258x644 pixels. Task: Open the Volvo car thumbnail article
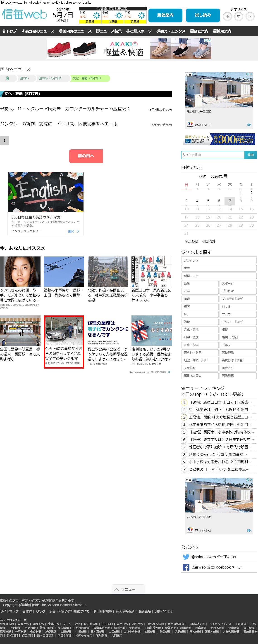click(x=64, y=331)
